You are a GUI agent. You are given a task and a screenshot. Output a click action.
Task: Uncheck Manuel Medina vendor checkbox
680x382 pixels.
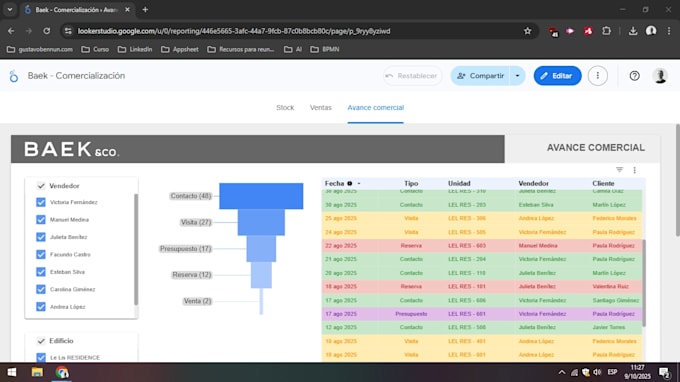[41, 220]
